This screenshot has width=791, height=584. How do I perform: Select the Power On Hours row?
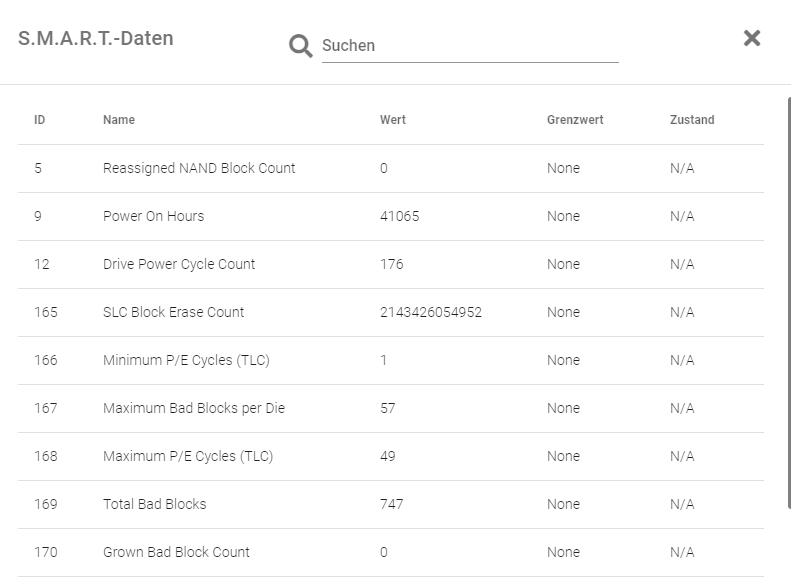[x=153, y=216]
